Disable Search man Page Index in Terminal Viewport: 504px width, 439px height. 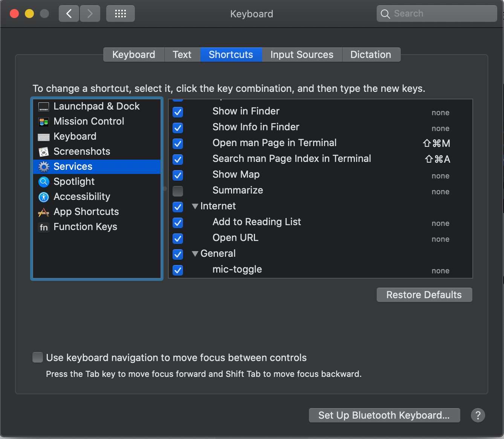click(178, 159)
